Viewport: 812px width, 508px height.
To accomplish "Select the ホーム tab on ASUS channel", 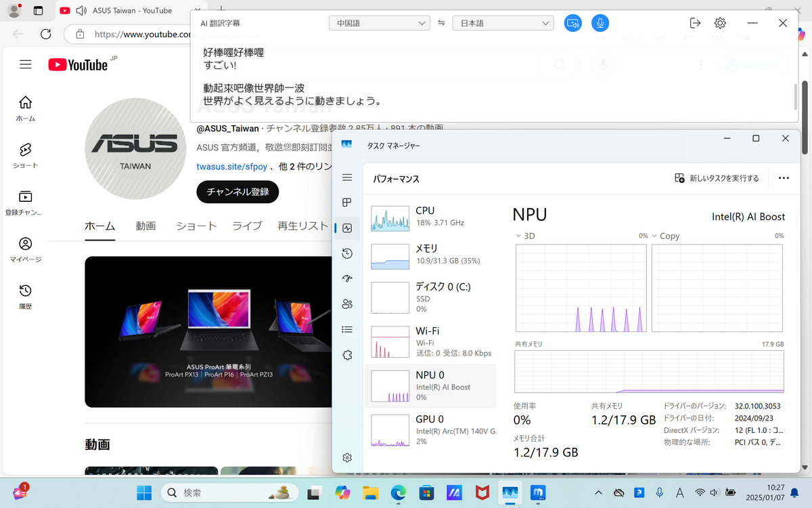I will 99,226.
